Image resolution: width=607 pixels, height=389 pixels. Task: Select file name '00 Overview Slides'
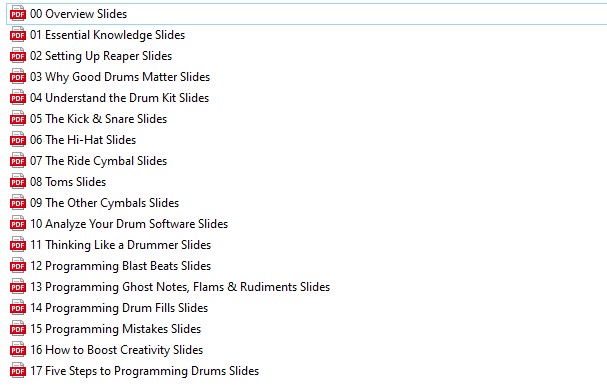point(79,14)
